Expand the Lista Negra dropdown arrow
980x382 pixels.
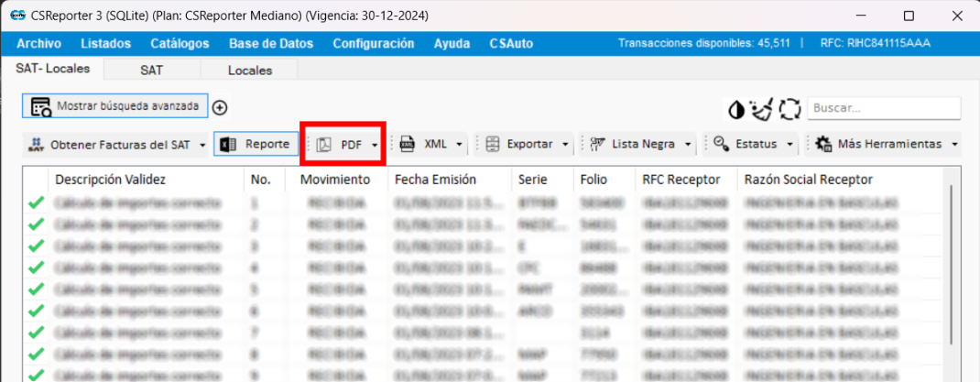[687, 145]
